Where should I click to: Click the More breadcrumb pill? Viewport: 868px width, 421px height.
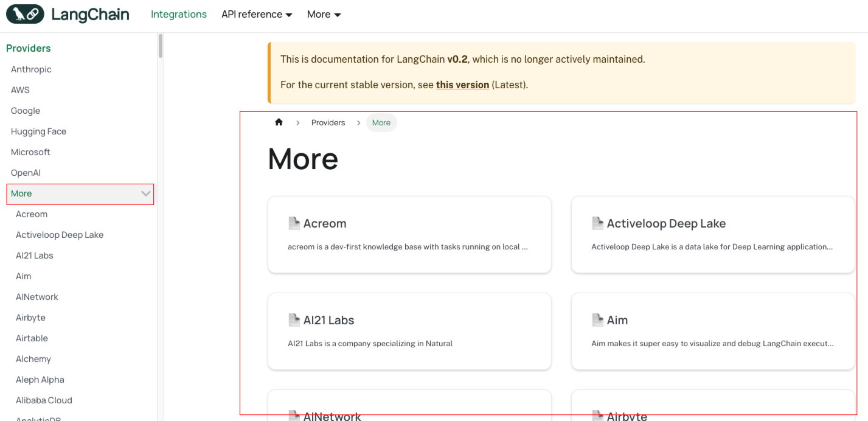[x=381, y=122]
